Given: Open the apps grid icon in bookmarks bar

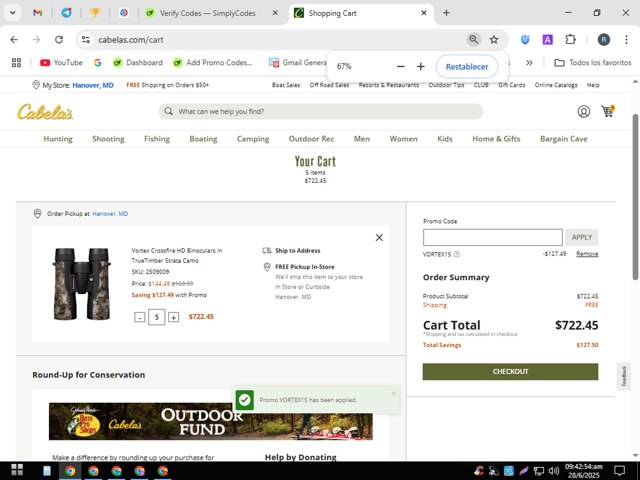Looking at the screenshot, I should pos(16,62).
